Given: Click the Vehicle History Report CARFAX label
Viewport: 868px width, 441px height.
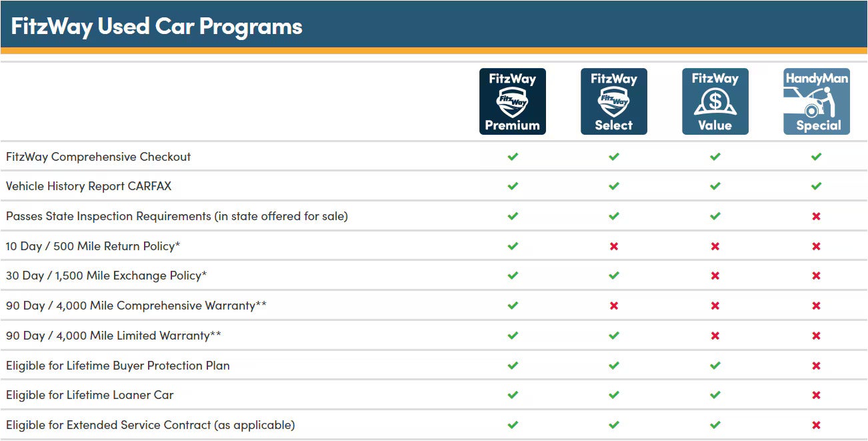Looking at the screenshot, I should point(89,186).
